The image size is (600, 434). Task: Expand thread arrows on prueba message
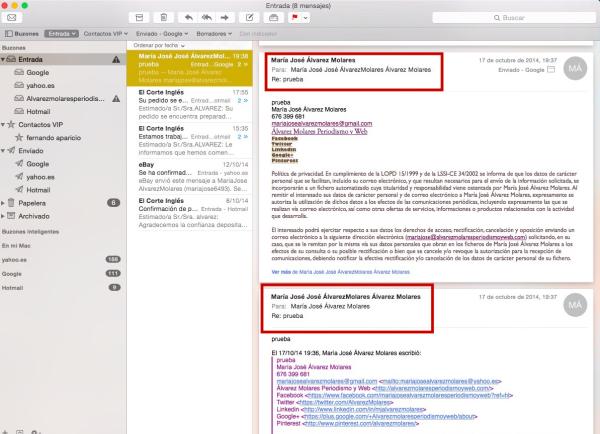click(243, 64)
